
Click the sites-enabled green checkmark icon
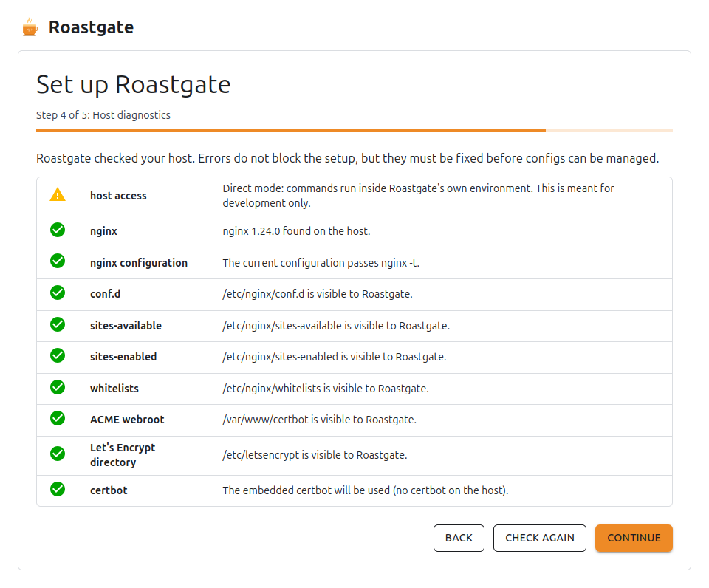tap(58, 355)
